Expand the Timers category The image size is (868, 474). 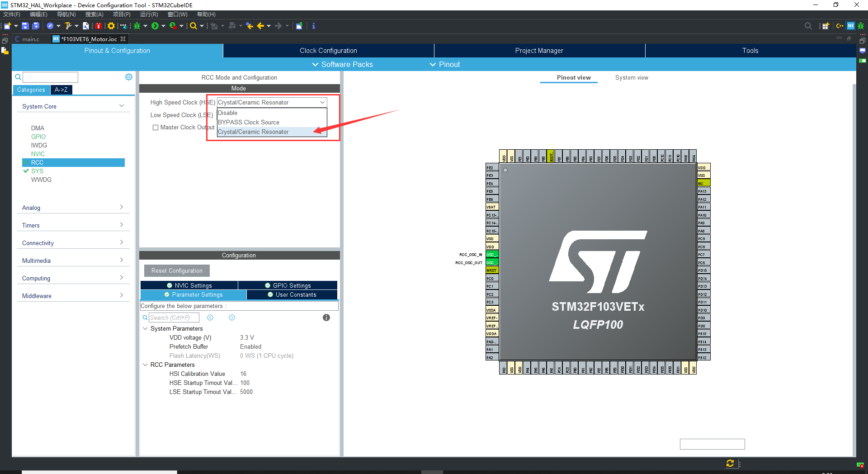tap(73, 225)
